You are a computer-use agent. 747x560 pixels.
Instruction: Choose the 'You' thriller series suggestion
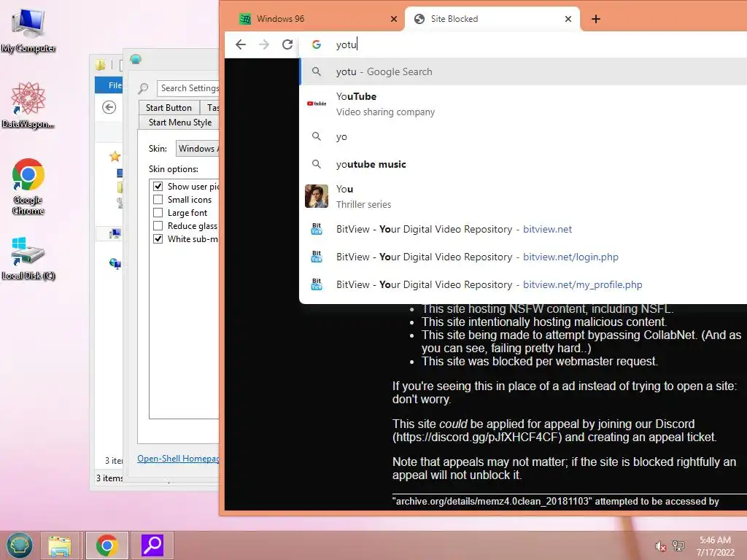click(523, 196)
